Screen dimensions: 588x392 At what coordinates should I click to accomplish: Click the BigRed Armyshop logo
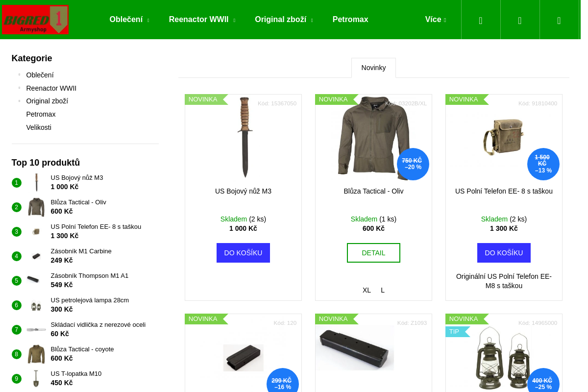tap(35, 20)
